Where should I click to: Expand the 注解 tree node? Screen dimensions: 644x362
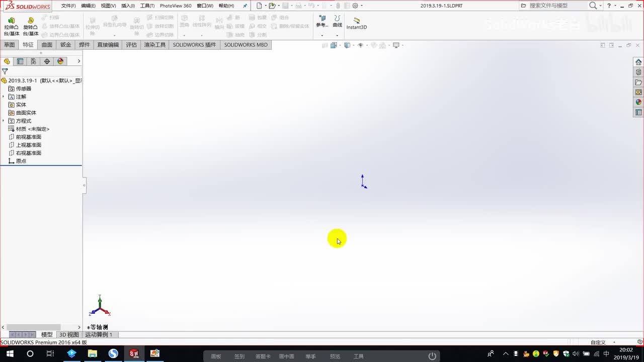pos(4,97)
